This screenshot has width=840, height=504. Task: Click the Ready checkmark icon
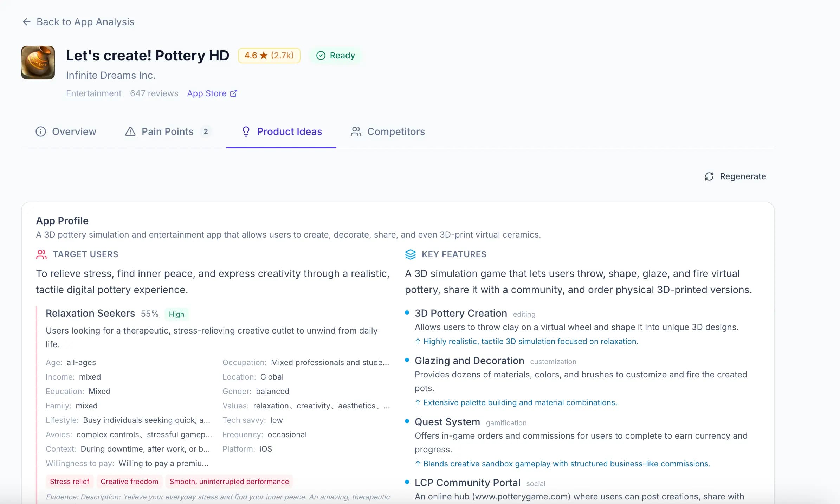[321, 56]
